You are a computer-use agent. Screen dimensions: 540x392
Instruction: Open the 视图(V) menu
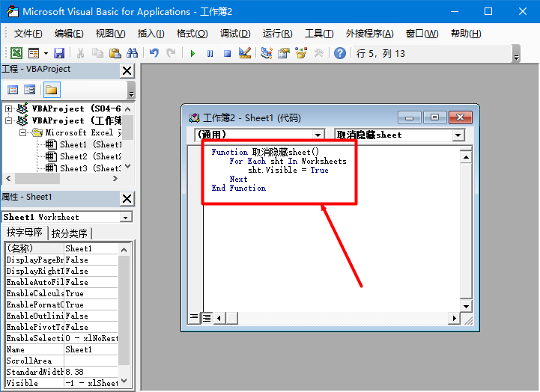[x=111, y=34]
